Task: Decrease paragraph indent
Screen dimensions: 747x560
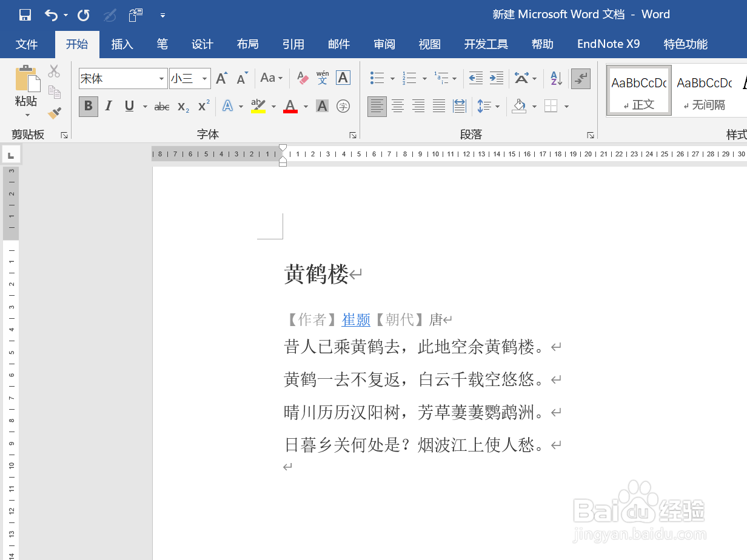Action: click(476, 78)
